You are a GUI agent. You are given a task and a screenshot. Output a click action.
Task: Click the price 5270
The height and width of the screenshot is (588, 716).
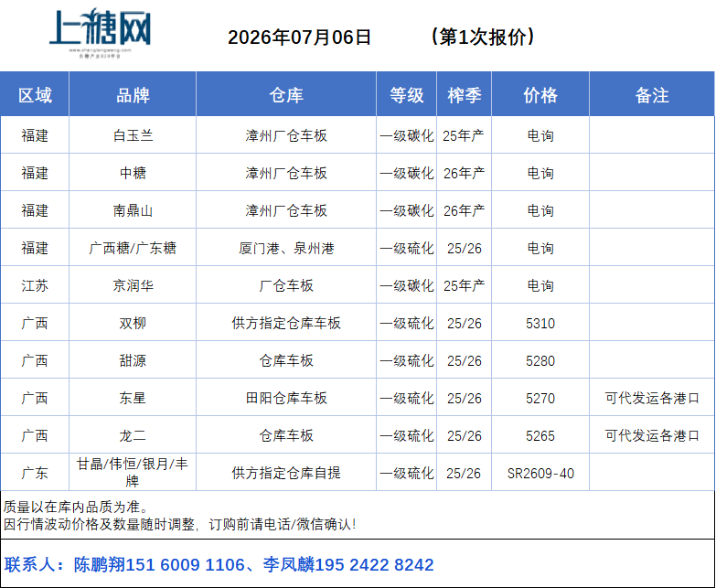point(540,398)
